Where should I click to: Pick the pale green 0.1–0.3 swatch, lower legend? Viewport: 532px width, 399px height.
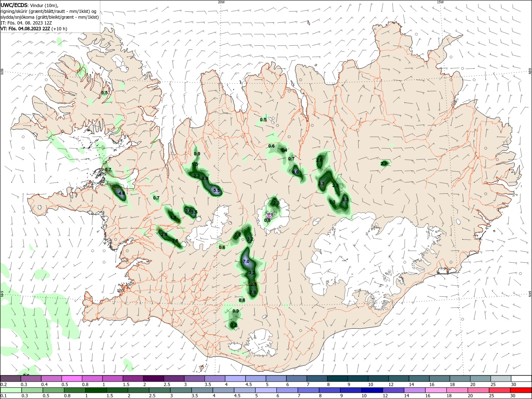click(11, 390)
